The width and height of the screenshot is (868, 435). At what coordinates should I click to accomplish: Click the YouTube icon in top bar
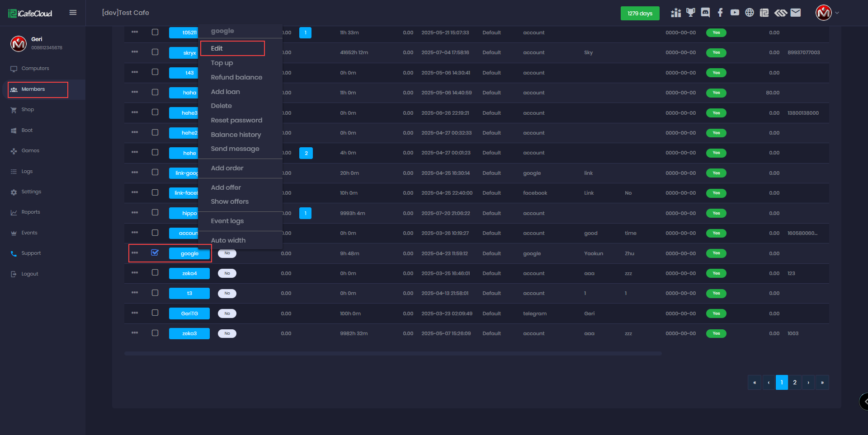(735, 13)
